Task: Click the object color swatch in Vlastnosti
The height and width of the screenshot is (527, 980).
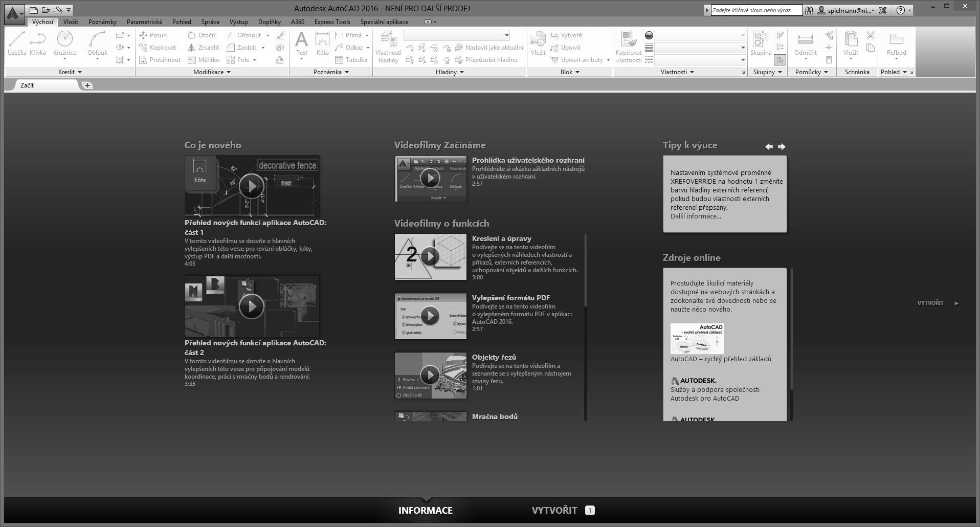Action: click(x=649, y=35)
